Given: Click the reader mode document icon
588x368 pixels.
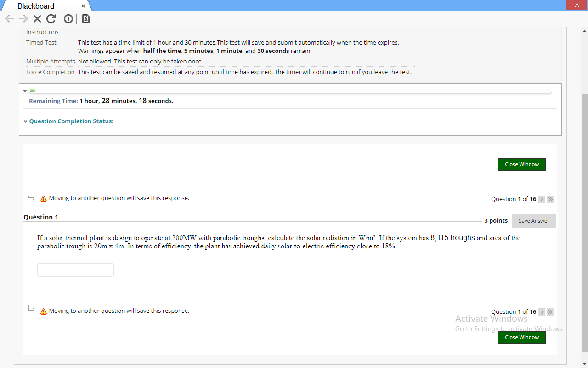Looking at the screenshot, I should click(x=85, y=19).
